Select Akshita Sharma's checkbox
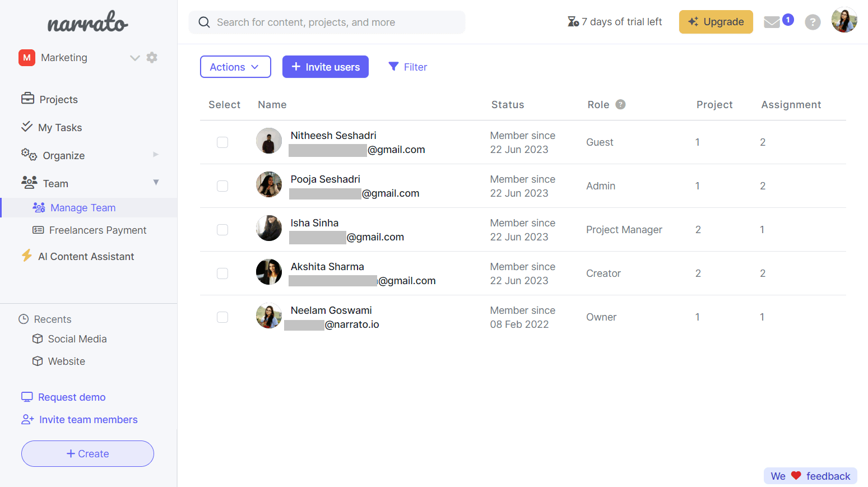Screen dimensions: 868x487 [x=222, y=273]
